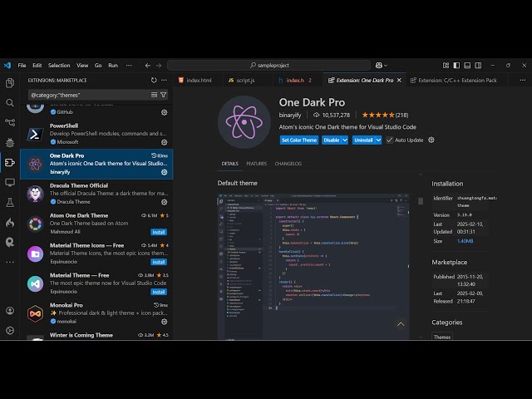The width and height of the screenshot is (532, 399).
Task: Expand the Disable button dropdown arrow
Action: [x=344, y=140]
